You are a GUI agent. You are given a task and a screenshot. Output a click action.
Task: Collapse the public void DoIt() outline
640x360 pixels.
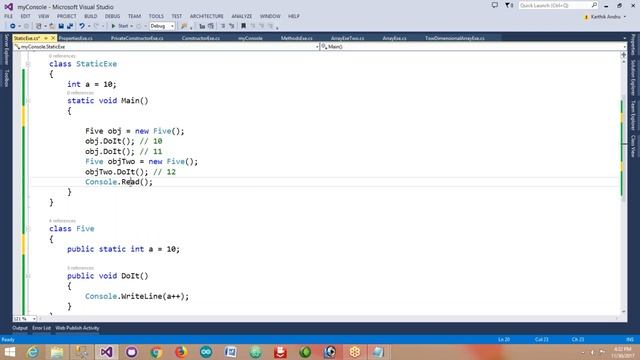(28, 276)
